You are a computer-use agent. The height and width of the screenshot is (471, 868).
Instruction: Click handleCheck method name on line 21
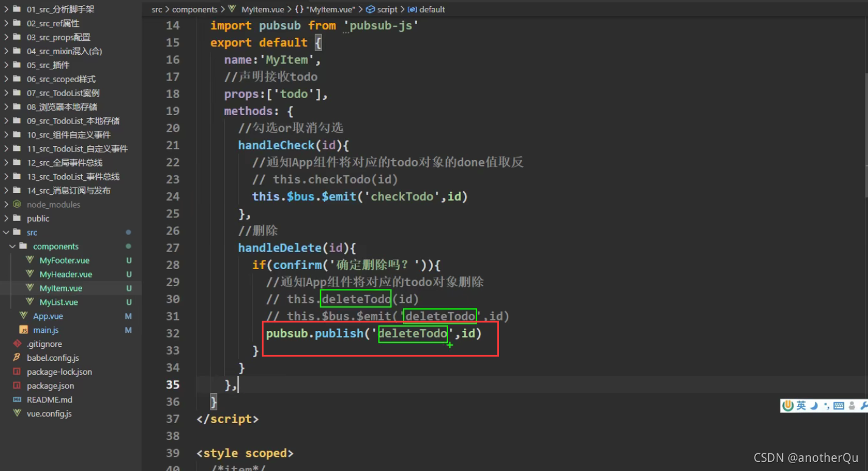276,145
